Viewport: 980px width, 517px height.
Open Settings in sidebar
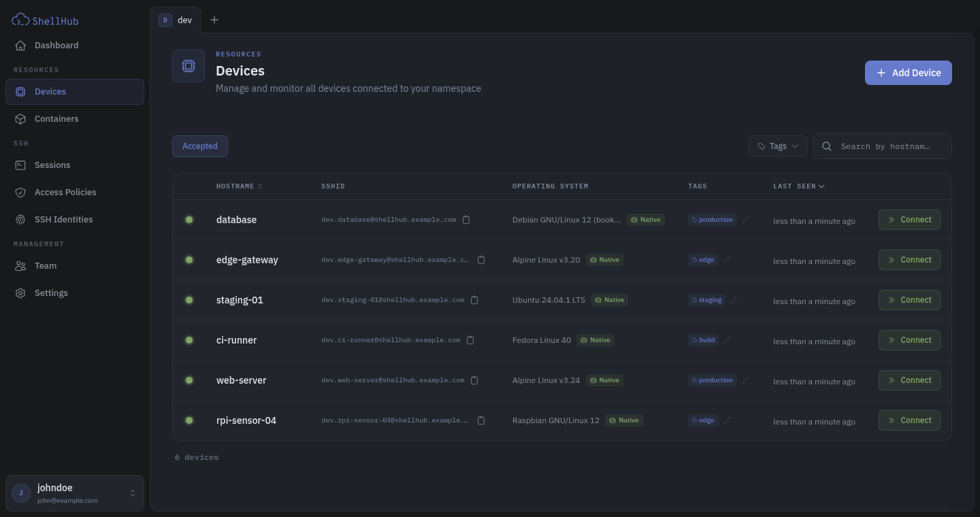point(75,293)
